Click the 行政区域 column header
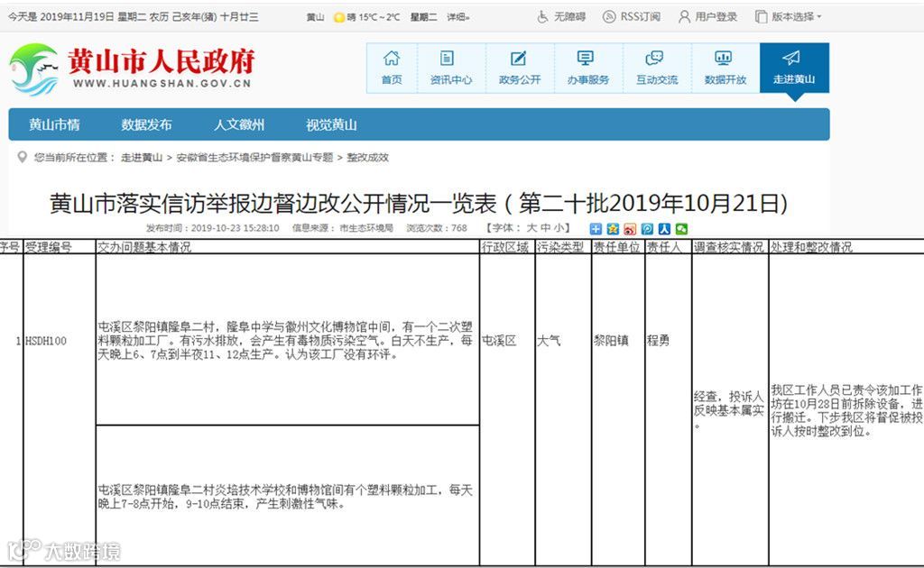This screenshot has height=568, width=924. coord(505,247)
